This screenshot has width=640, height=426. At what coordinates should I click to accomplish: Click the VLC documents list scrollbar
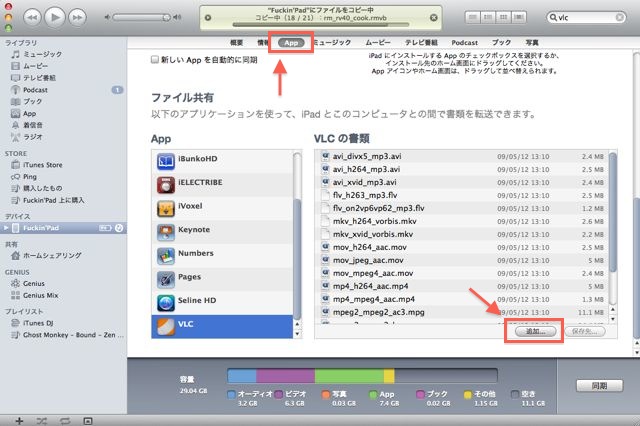click(613, 212)
